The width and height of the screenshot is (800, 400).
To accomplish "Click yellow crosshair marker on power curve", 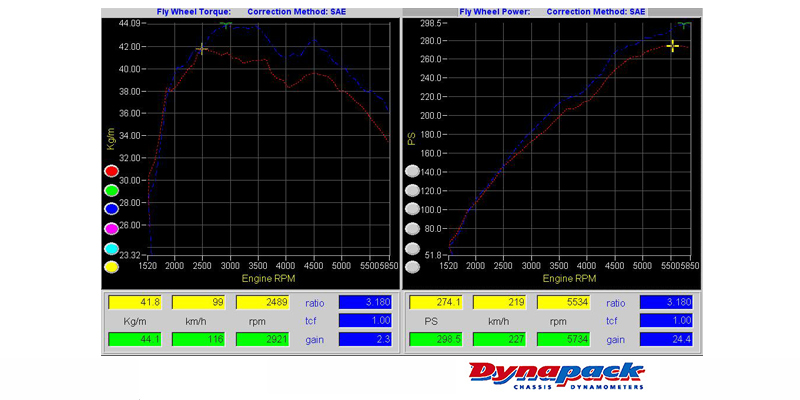I will pos(673,46).
